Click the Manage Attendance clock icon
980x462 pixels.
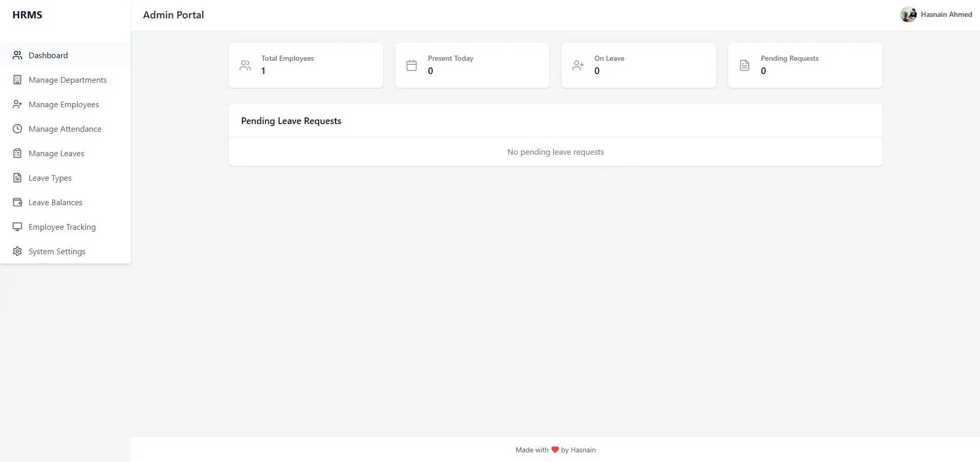click(x=17, y=129)
